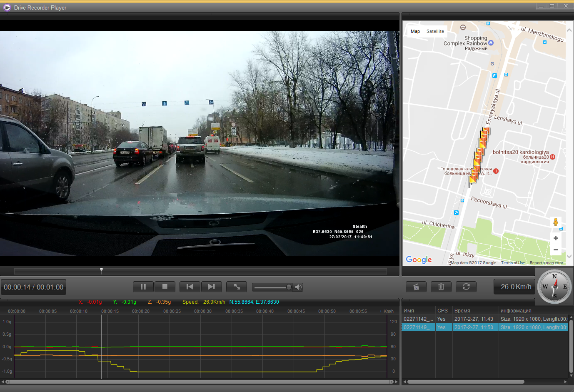Click the map panel scroll-up arrow
The width and height of the screenshot is (574, 392).
(569, 30)
